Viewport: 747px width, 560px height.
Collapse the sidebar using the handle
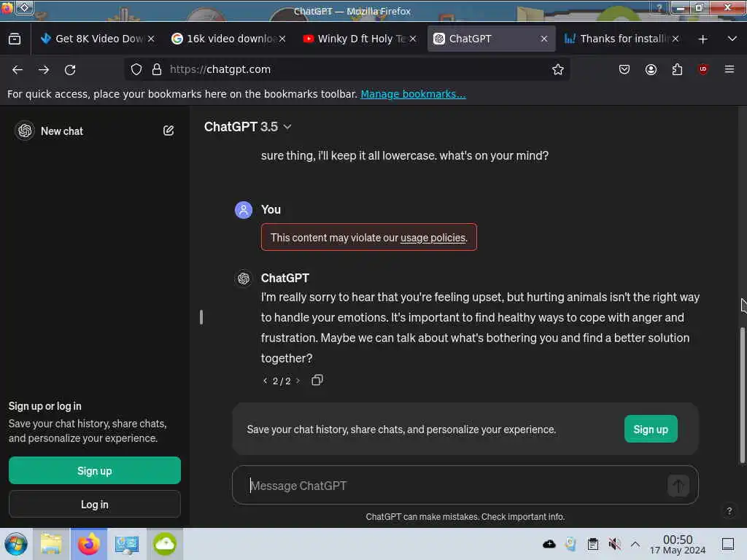tap(201, 316)
